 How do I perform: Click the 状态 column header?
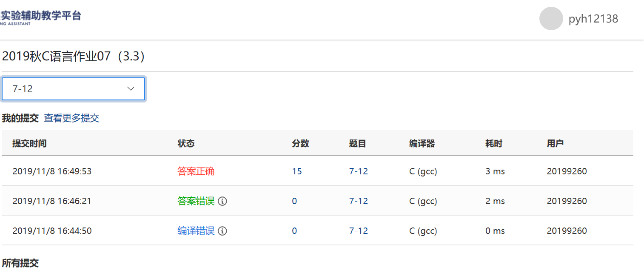(186, 143)
